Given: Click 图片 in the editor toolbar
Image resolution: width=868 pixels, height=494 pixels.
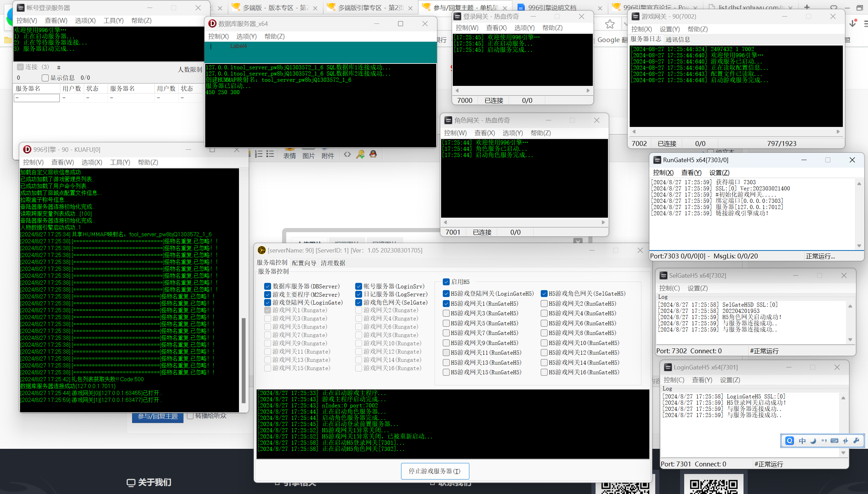Looking at the screenshot, I should [x=309, y=156].
